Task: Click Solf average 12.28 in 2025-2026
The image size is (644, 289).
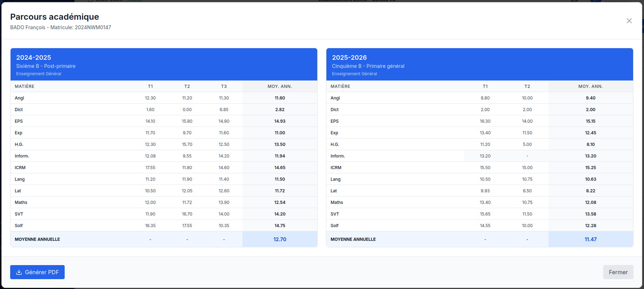Action: pos(591,226)
